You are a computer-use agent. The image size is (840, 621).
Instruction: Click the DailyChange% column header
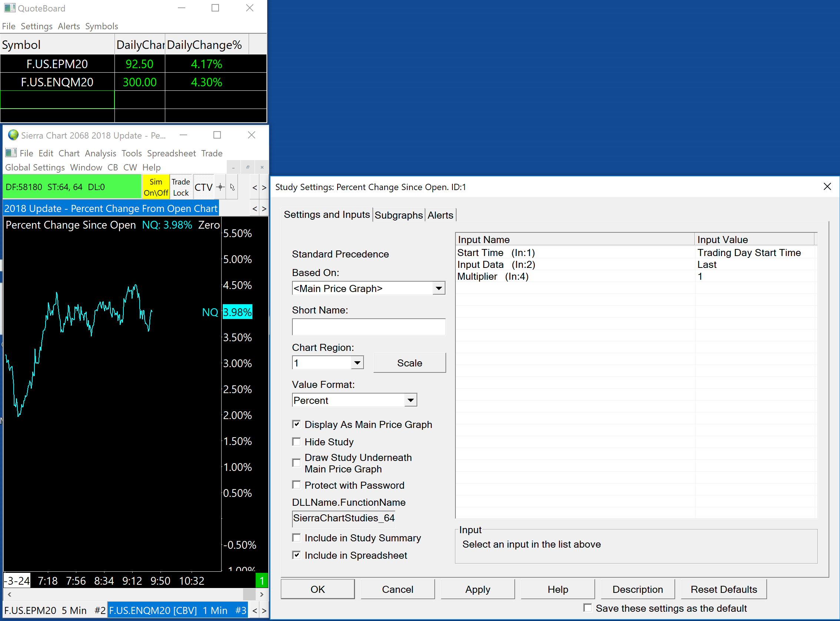tap(207, 45)
